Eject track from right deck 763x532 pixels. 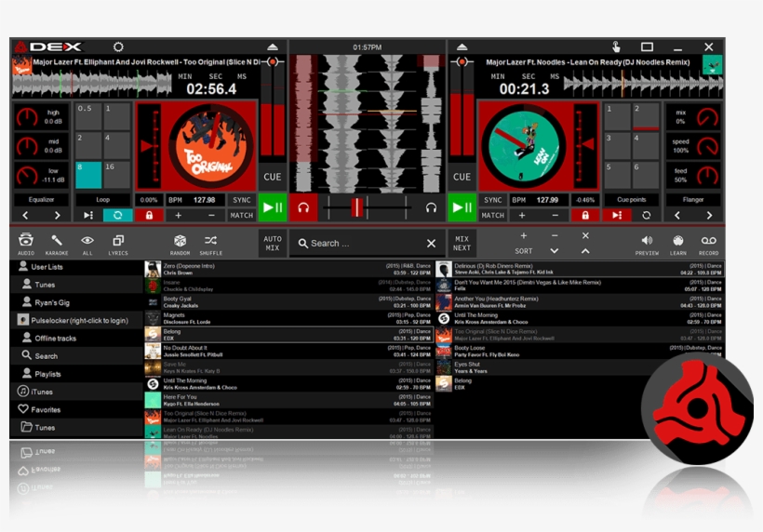coord(462,47)
